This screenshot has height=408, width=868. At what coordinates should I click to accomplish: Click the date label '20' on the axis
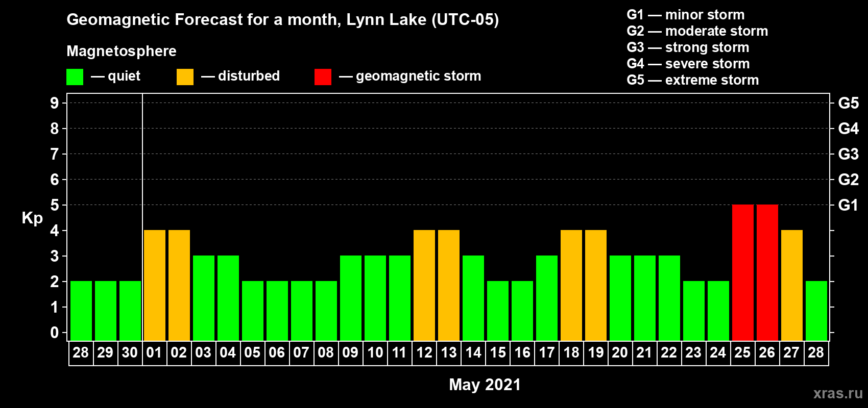(x=620, y=353)
